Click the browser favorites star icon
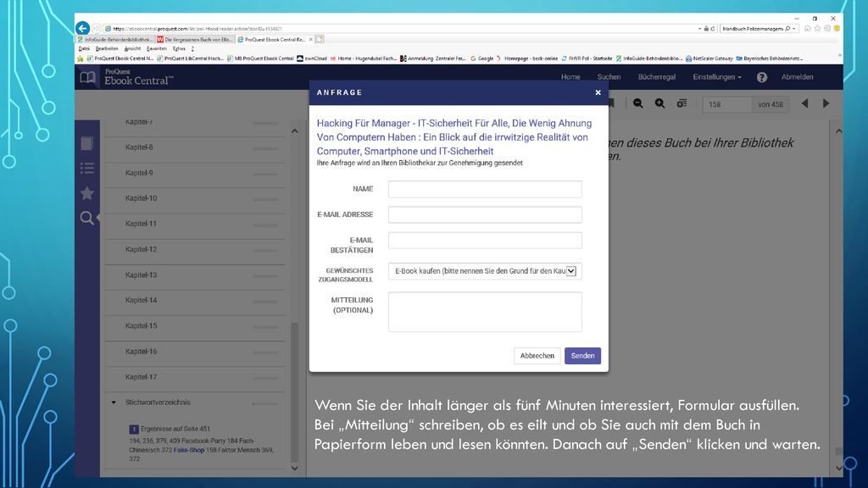The height and width of the screenshot is (488, 868). (817, 28)
